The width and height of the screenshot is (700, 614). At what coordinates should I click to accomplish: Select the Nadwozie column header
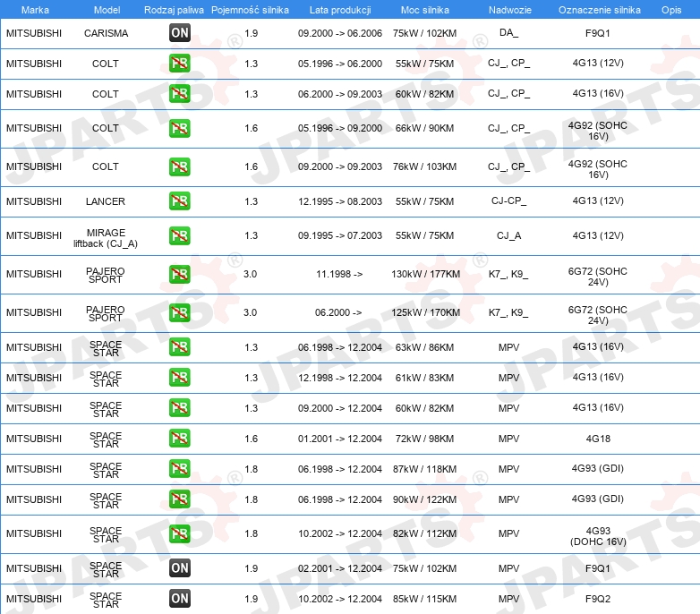click(510, 10)
